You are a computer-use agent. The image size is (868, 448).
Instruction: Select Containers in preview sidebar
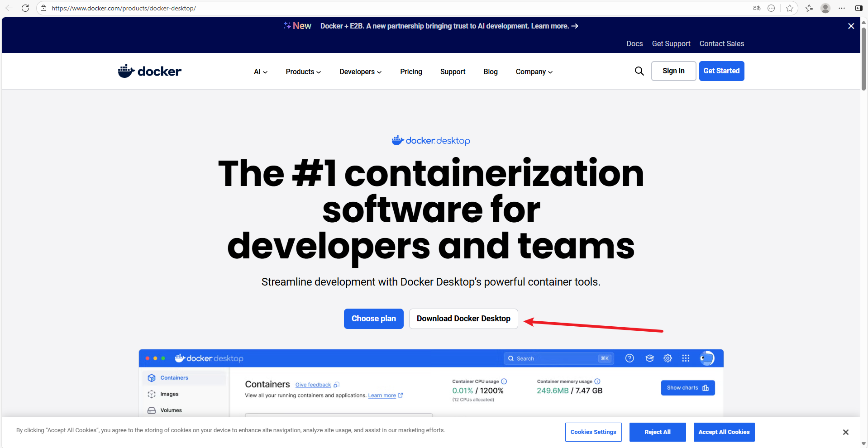[184, 378]
